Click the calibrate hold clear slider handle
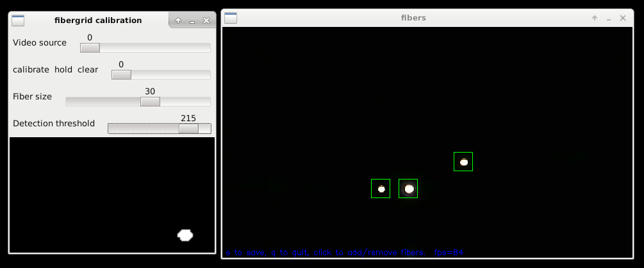The image size is (644, 268). [x=121, y=74]
